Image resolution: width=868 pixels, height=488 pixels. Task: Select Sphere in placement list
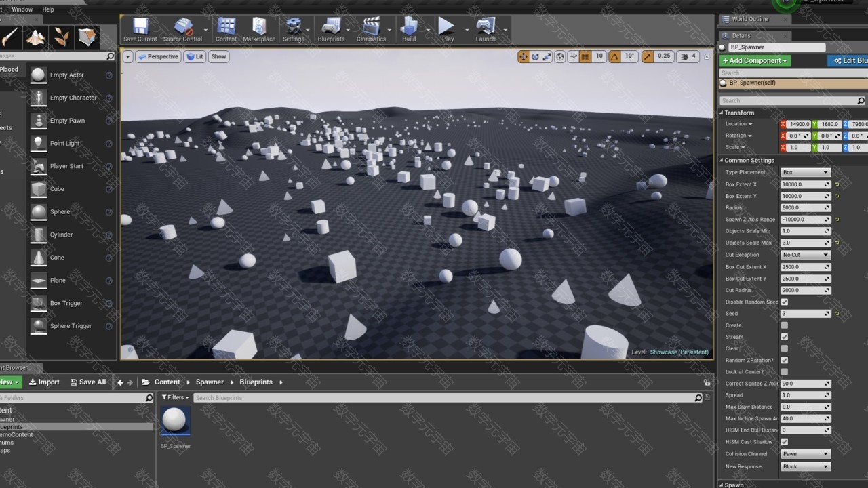pos(71,211)
